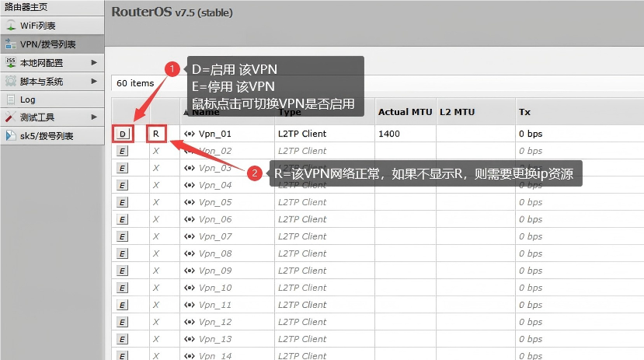This screenshot has height=360, width=644.
Task: Open the sk5/拨号列表 menu item
Action: click(x=52, y=135)
